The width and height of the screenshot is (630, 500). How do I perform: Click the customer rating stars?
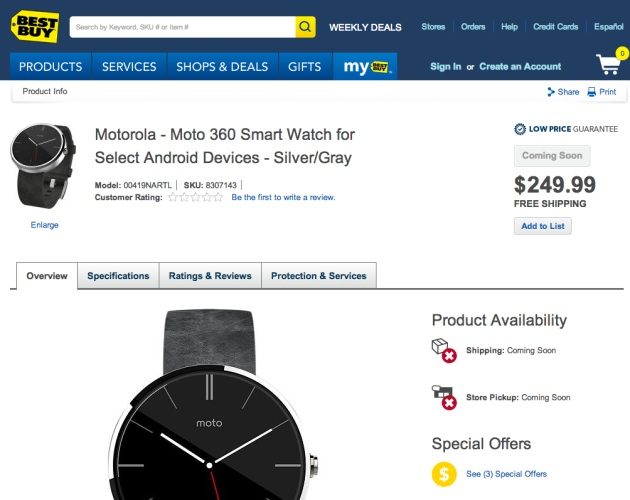pyautogui.click(x=195, y=197)
